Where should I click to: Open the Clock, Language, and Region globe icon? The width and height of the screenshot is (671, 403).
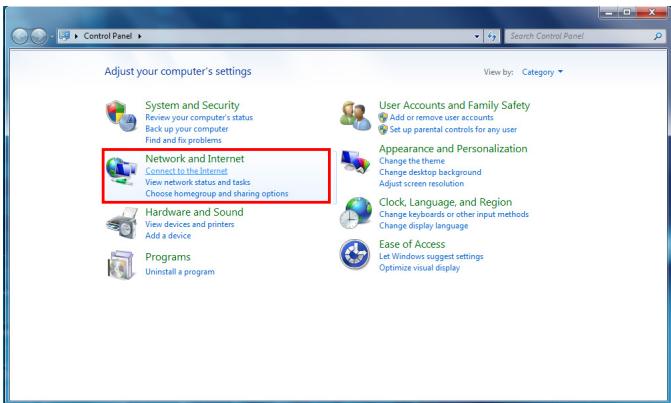pyautogui.click(x=356, y=213)
